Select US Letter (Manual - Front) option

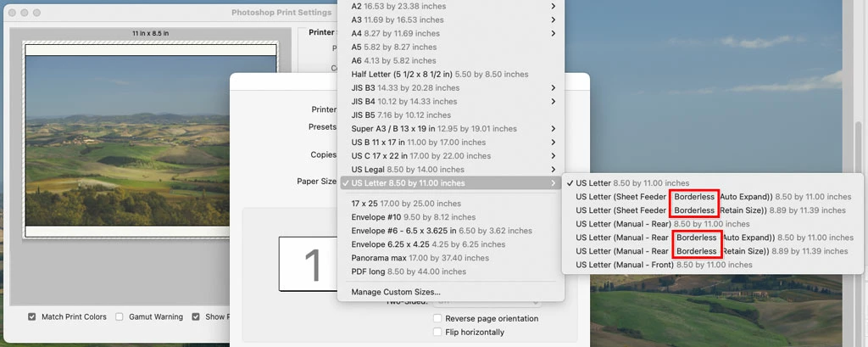tap(712, 265)
